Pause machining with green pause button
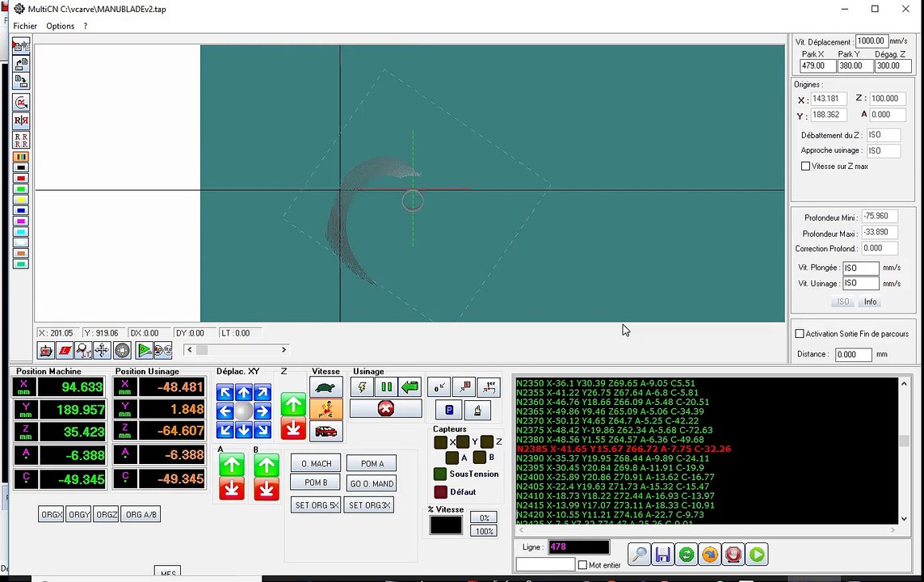 click(x=387, y=387)
